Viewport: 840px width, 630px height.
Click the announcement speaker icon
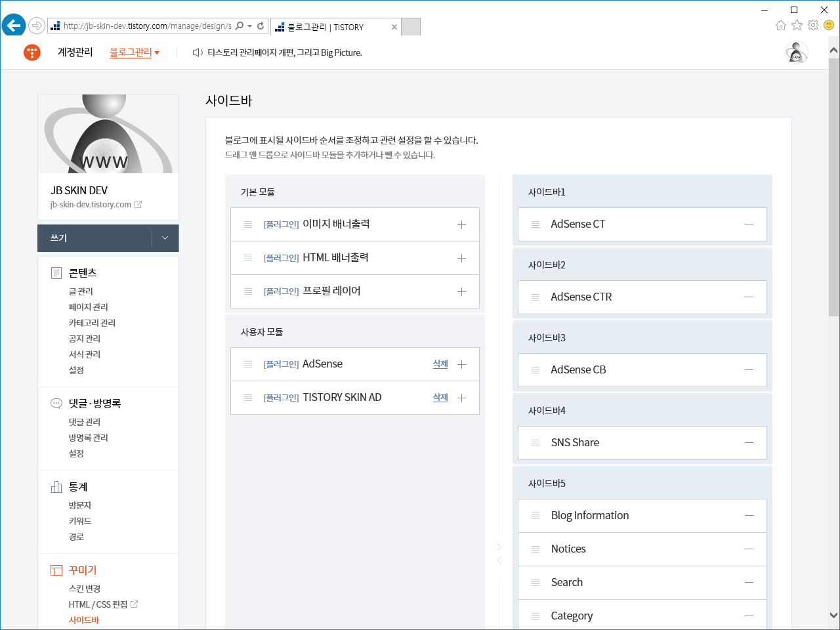point(197,52)
